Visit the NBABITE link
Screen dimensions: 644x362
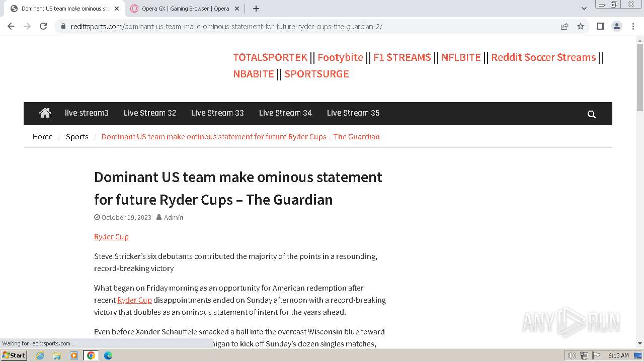pyautogui.click(x=254, y=74)
